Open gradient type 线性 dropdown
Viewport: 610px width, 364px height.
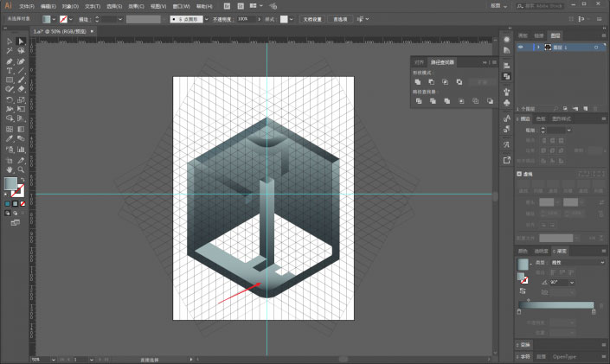[577, 263]
